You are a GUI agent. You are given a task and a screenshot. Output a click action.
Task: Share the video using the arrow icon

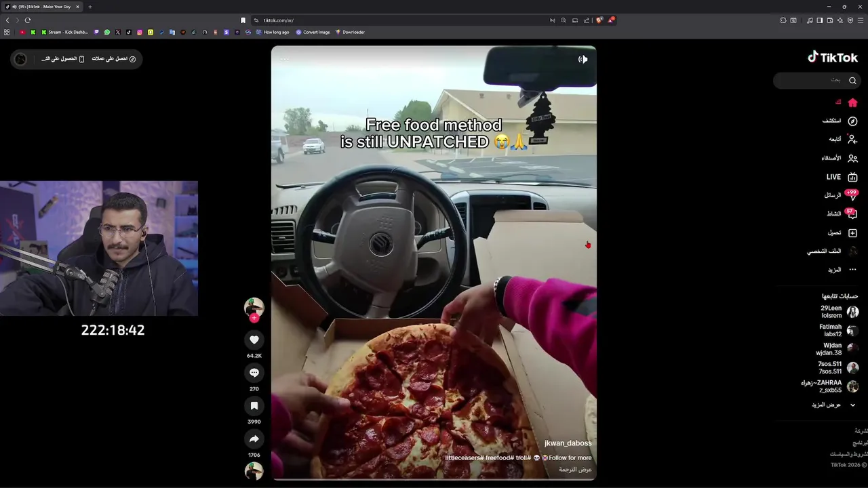pyautogui.click(x=254, y=439)
